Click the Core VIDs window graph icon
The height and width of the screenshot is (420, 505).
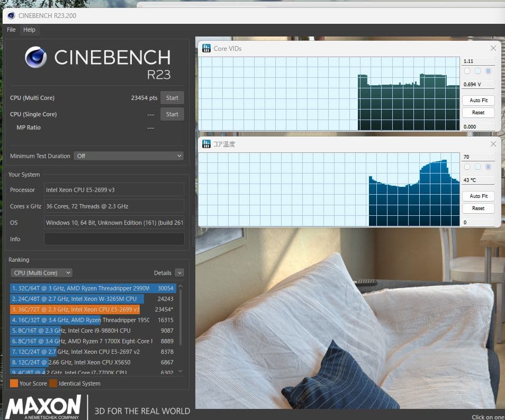click(206, 49)
